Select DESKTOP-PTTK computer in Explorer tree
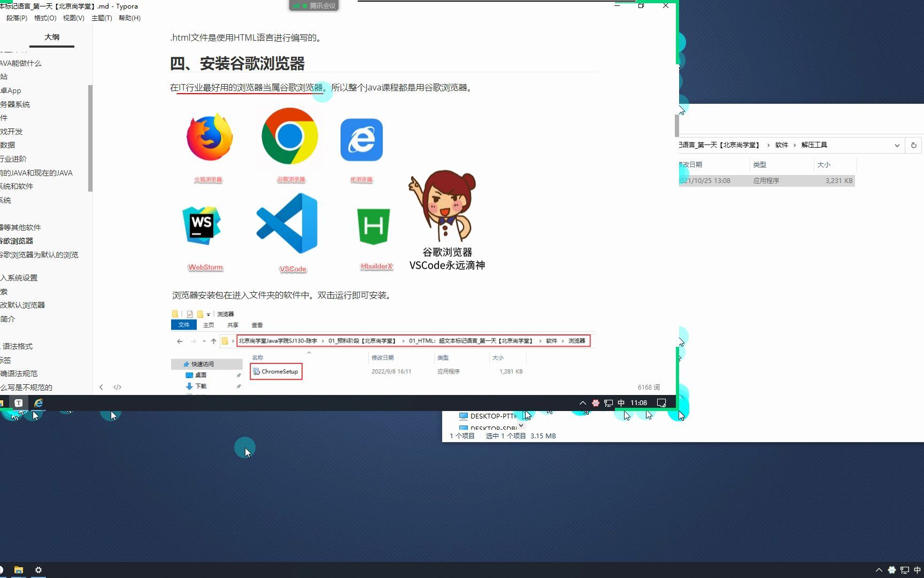924x578 pixels. click(488, 416)
